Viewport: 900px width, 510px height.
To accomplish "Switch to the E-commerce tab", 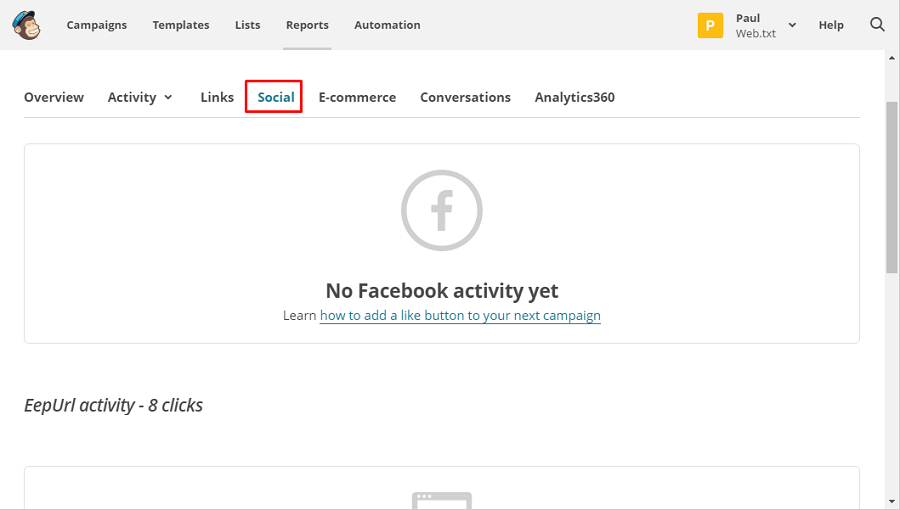I will tap(357, 98).
